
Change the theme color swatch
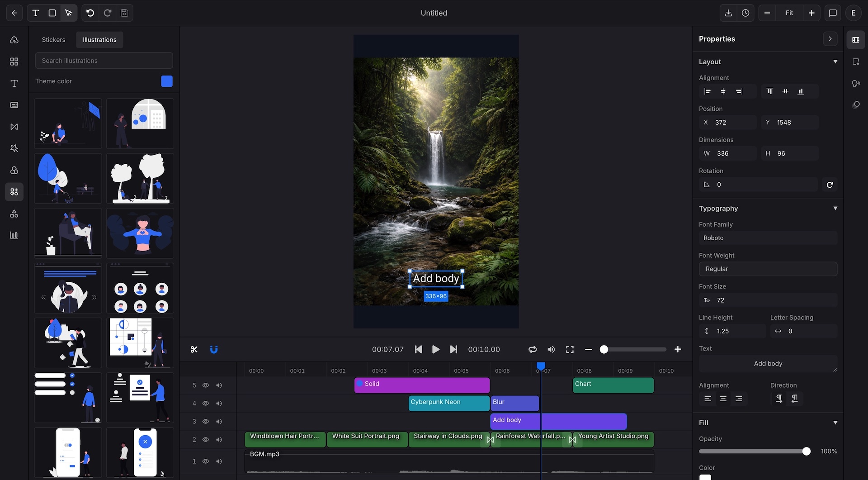[166, 81]
